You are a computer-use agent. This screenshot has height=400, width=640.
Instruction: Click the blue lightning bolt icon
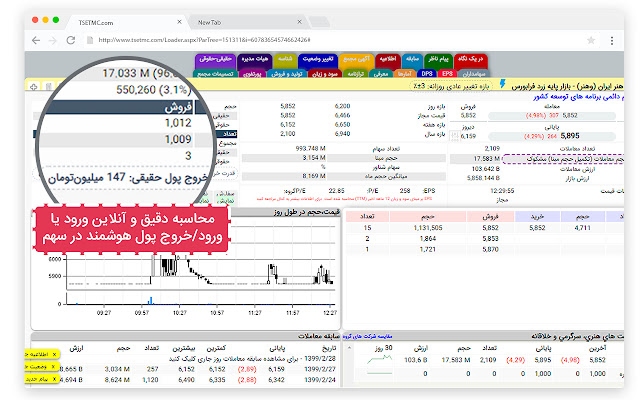502,84
